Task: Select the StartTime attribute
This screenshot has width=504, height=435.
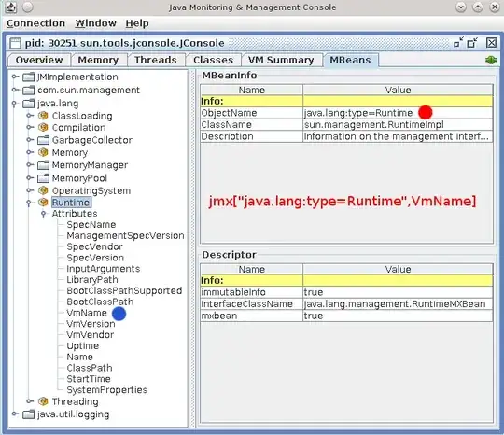Action: (89, 379)
